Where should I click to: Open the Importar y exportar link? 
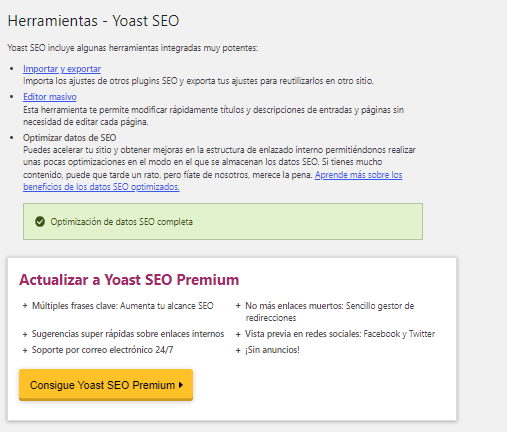62,69
